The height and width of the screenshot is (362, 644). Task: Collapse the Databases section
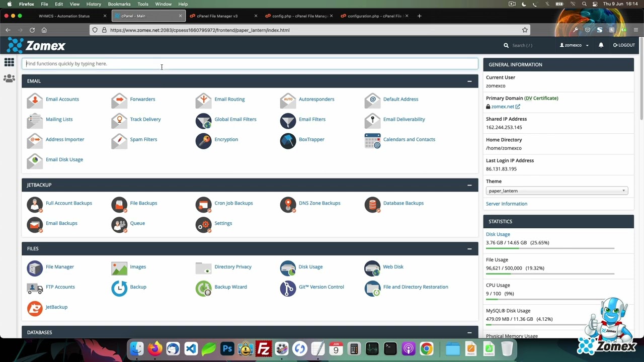[x=469, y=332]
